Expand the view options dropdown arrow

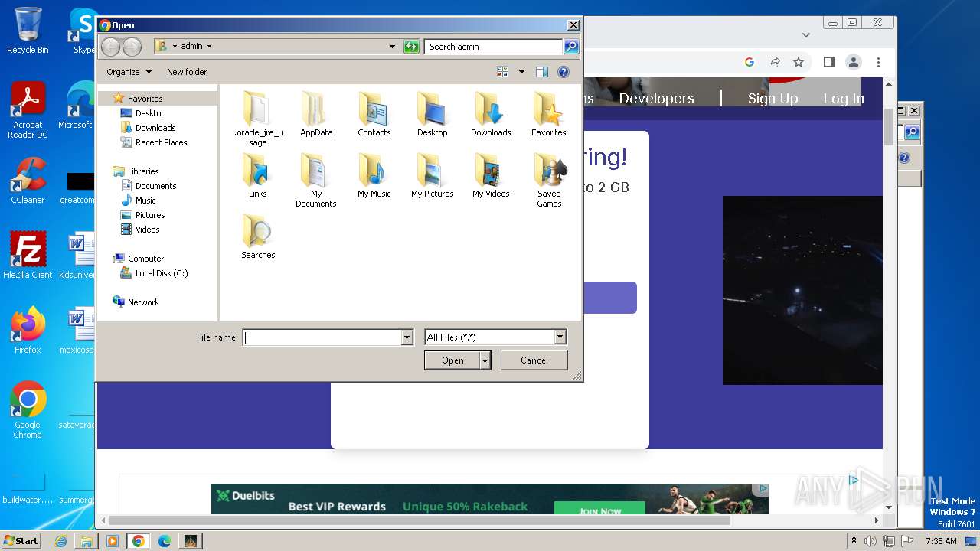[521, 72]
